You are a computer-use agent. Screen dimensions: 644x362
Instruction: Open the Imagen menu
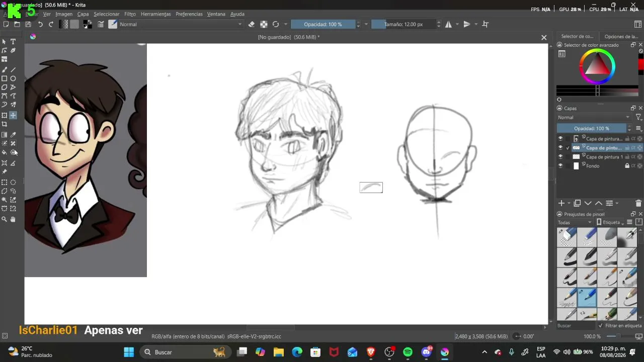coord(64,14)
